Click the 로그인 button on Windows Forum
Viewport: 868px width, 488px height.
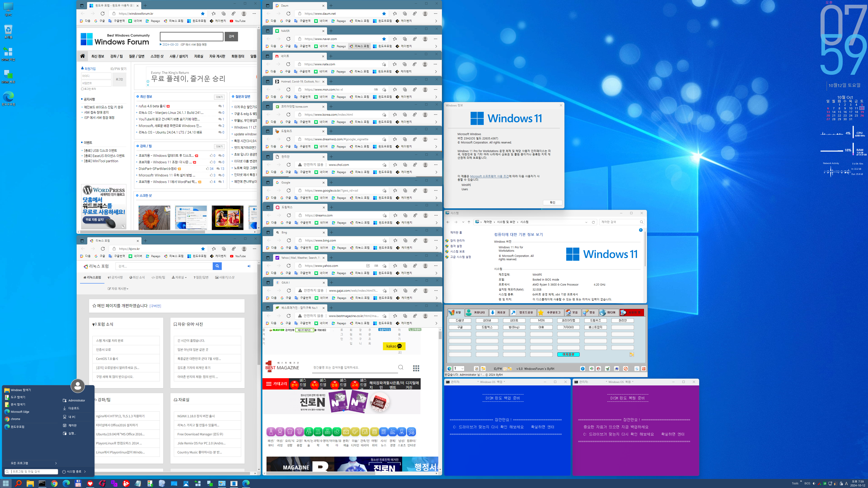[x=119, y=80]
